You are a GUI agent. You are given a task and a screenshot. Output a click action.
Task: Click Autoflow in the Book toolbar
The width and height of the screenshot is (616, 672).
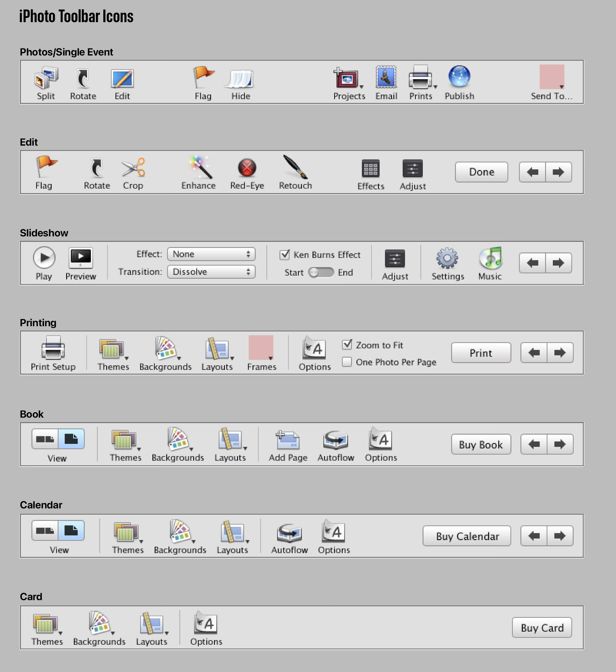336,440
